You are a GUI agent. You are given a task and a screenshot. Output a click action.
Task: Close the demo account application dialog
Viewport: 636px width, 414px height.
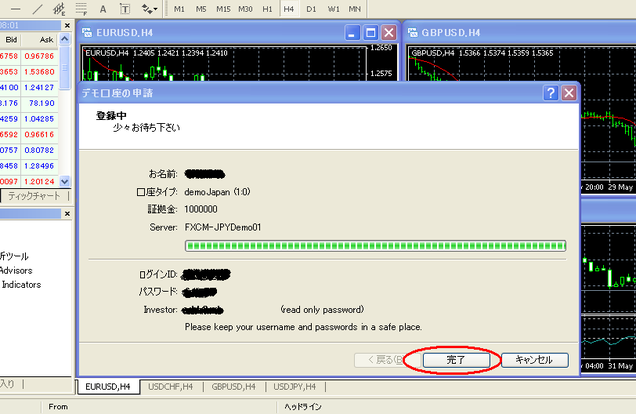[569, 93]
